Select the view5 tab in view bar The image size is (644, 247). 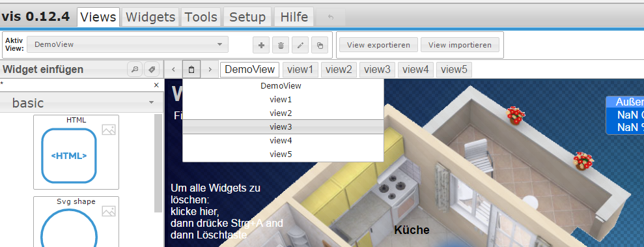point(455,70)
